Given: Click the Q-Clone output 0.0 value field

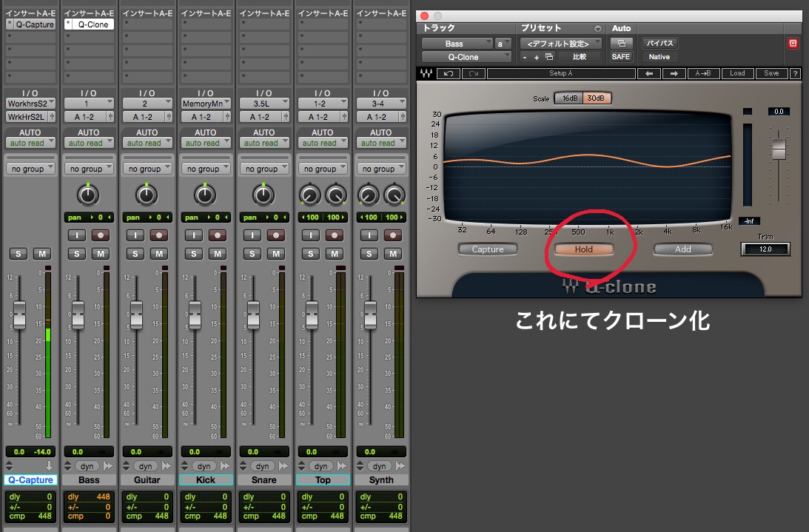Looking at the screenshot, I should 779,112.
